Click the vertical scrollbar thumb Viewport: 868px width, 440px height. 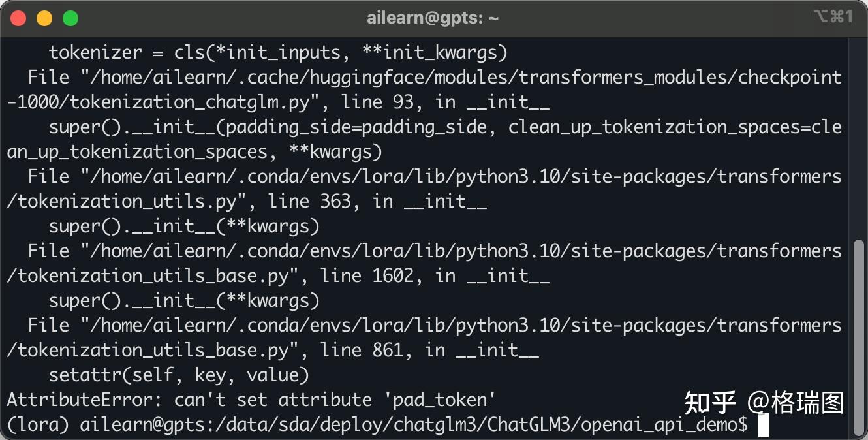tap(860, 325)
